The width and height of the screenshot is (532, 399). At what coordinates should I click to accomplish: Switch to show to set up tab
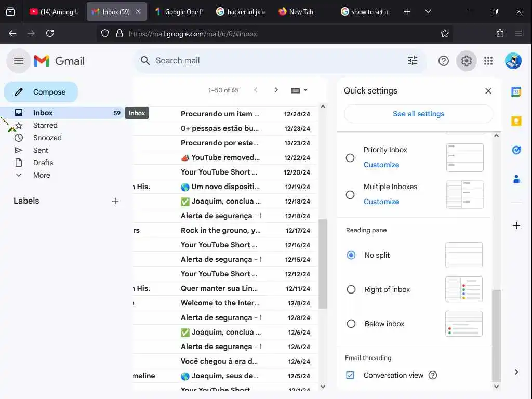click(366, 11)
